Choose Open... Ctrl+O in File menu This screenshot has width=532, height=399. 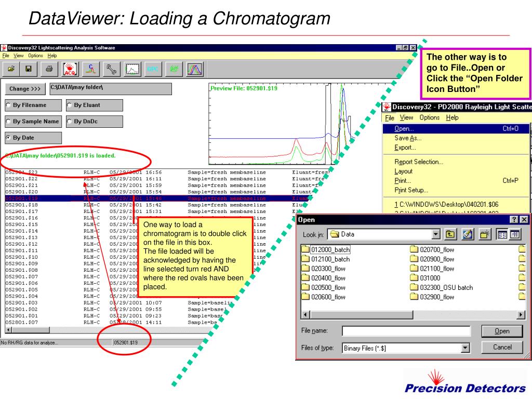click(x=456, y=129)
